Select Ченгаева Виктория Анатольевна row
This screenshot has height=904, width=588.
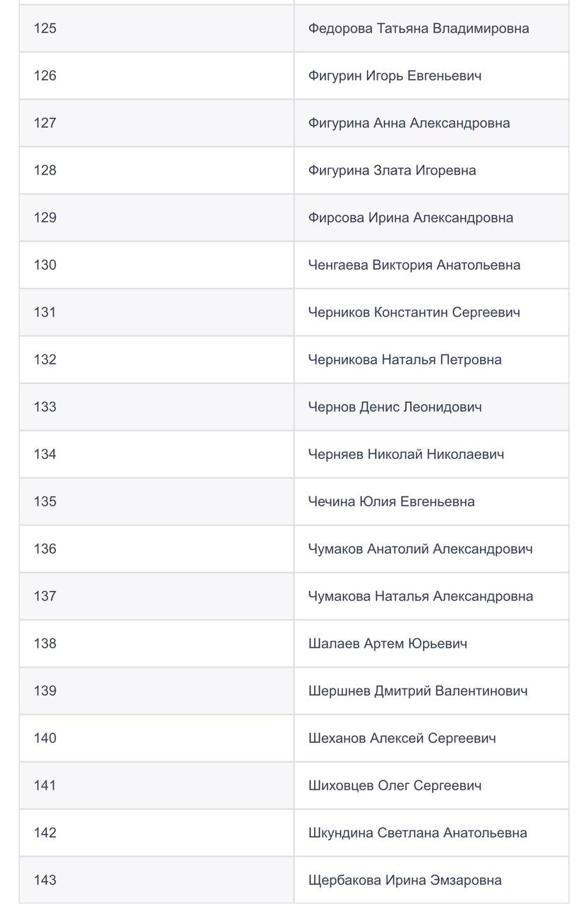pyautogui.click(x=414, y=265)
